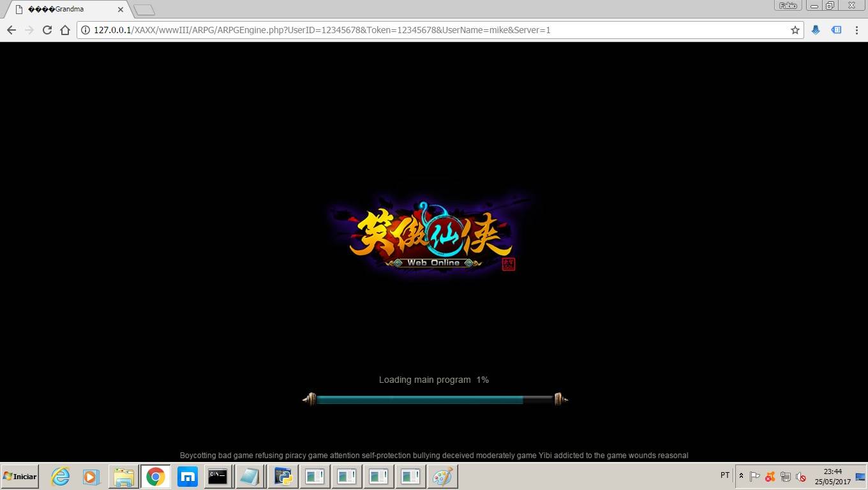The width and height of the screenshot is (868, 490).
Task: Open the blue extension icon beside the menu
Action: (836, 30)
